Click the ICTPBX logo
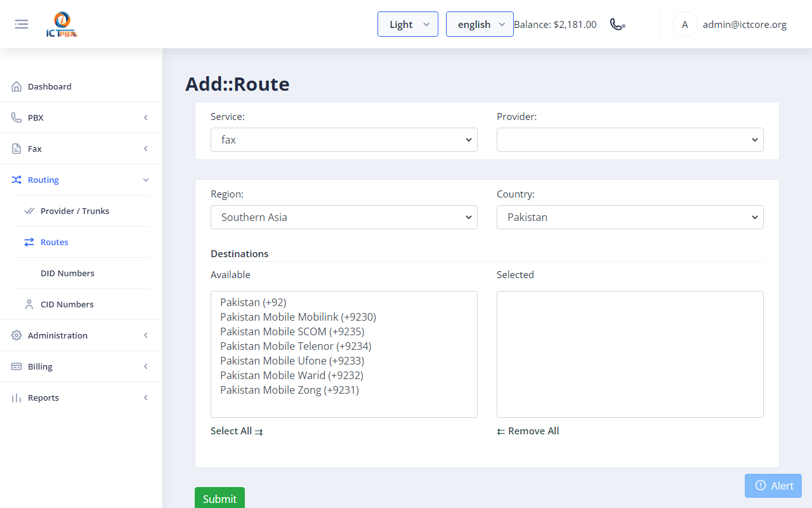The image size is (812, 508). (x=62, y=25)
